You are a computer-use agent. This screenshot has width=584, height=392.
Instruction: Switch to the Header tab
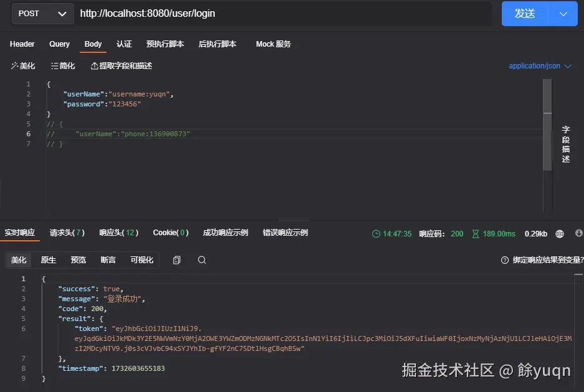22,44
